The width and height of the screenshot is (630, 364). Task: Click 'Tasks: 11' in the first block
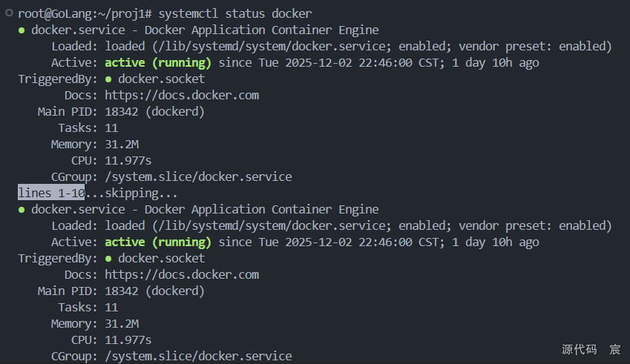click(x=88, y=128)
